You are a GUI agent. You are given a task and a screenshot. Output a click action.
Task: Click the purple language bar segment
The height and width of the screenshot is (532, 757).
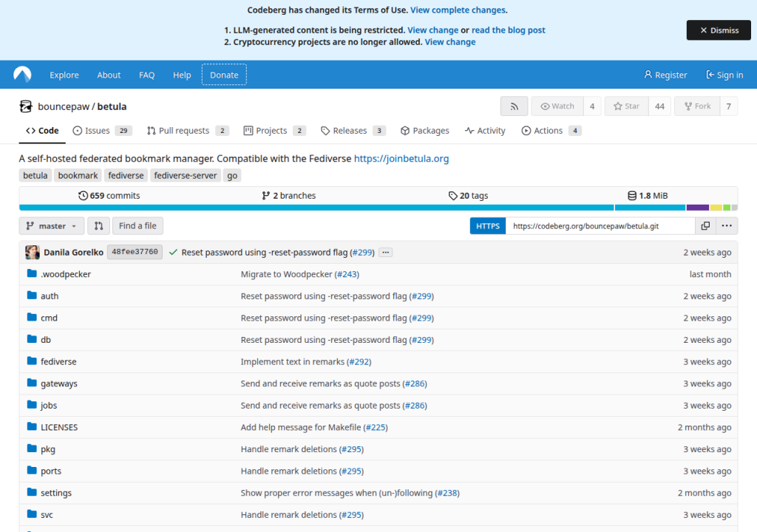tap(698, 208)
